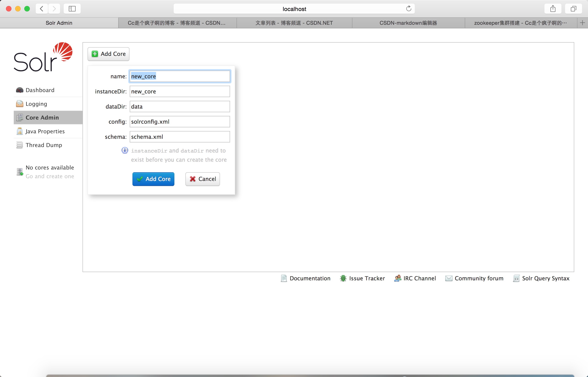Submit the blue Add Core button
Screen dimensions: 588x377
click(x=153, y=179)
